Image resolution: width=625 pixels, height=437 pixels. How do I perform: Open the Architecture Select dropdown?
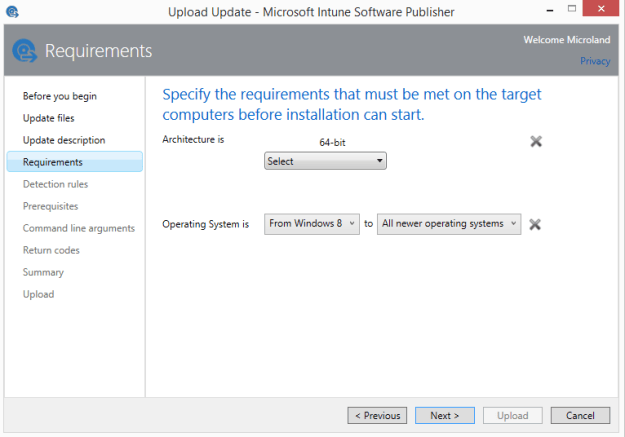325,161
